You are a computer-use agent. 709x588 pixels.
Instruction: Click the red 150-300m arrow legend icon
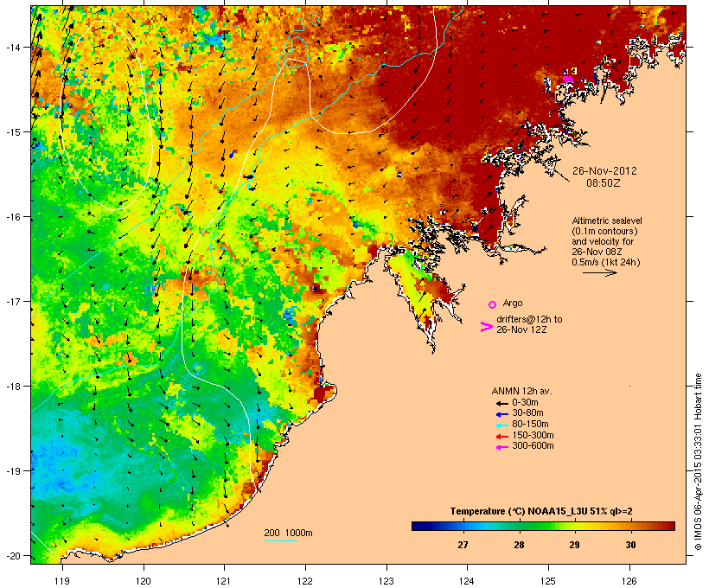click(x=502, y=437)
